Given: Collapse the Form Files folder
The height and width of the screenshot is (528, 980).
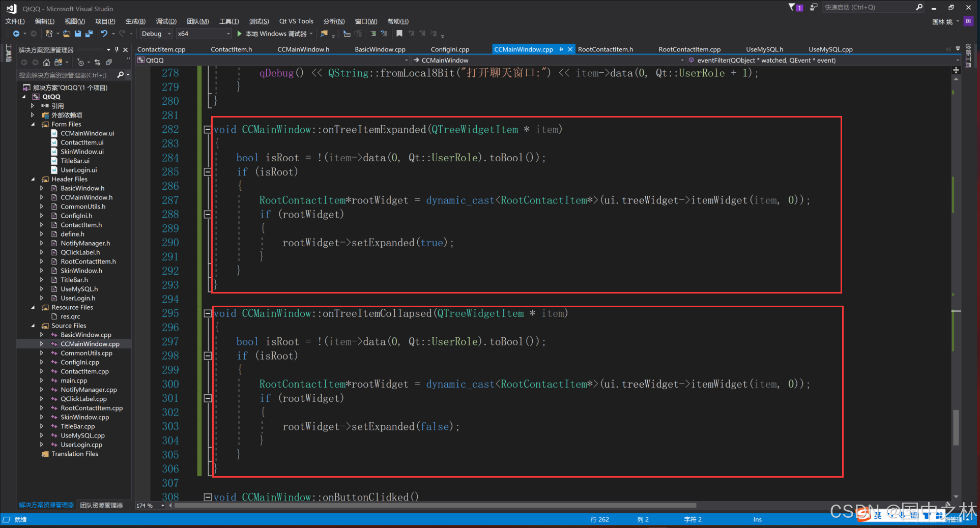Looking at the screenshot, I should (33, 124).
